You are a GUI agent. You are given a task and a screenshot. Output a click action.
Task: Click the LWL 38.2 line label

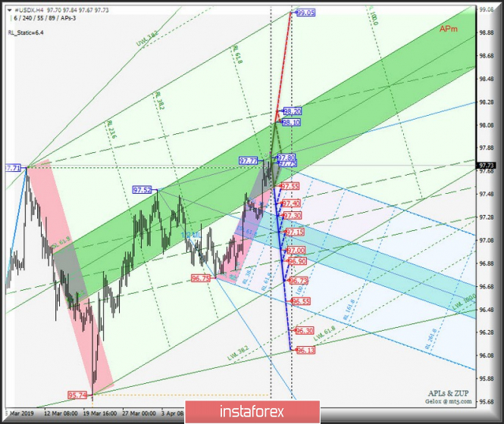coord(238,354)
